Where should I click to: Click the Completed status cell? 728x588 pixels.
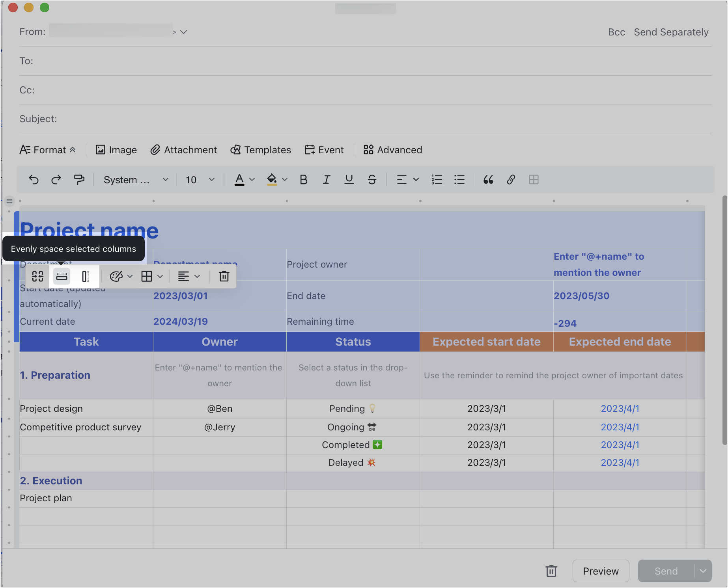pyautogui.click(x=353, y=445)
